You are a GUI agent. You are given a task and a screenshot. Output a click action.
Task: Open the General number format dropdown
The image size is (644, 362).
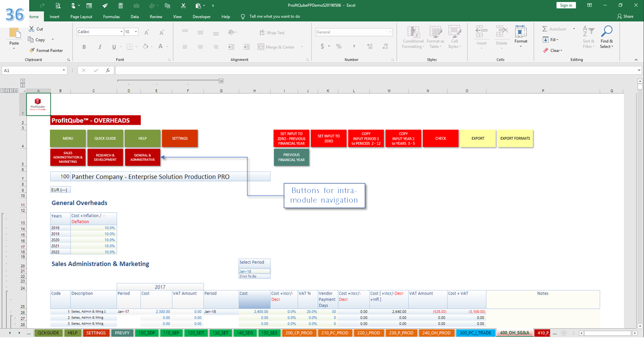pyautogui.click(x=390, y=32)
